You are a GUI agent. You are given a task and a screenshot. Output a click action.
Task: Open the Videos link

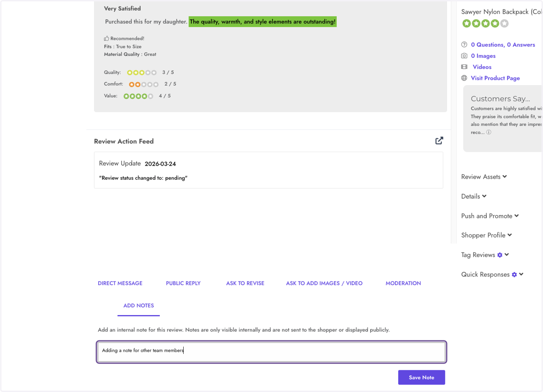point(482,67)
